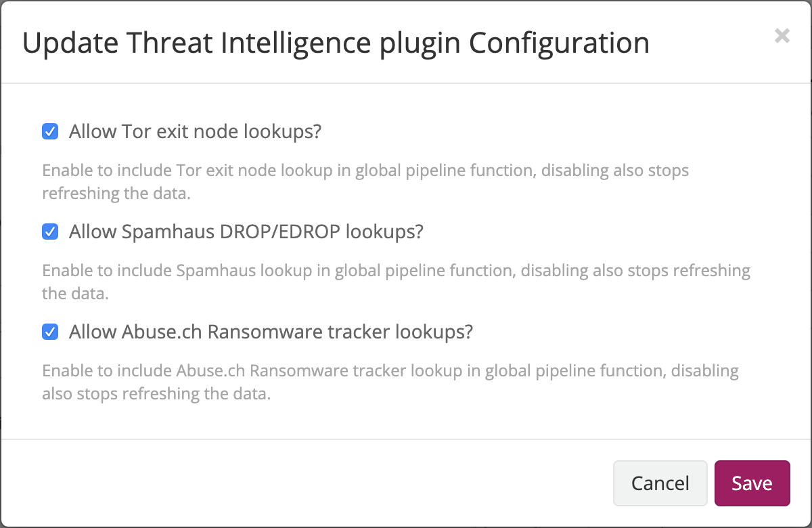Click "refreshing the data." under the Tor option
The image size is (812, 528).
pyautogui.click(x=116, y=194)
